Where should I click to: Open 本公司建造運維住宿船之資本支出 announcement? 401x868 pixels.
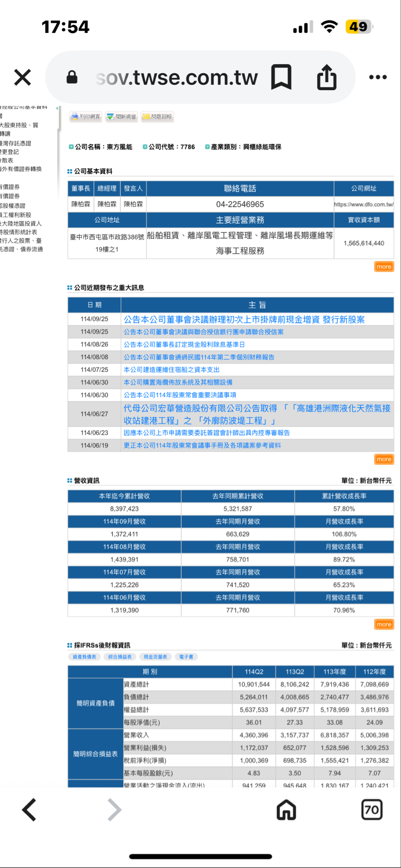pos(171,369)
